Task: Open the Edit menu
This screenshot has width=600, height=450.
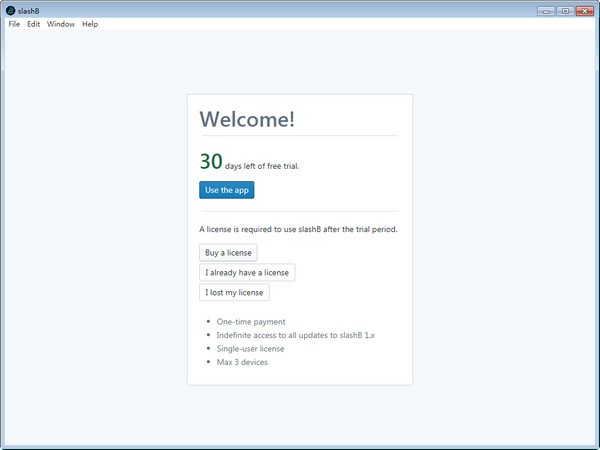Action: pos(33,24)
